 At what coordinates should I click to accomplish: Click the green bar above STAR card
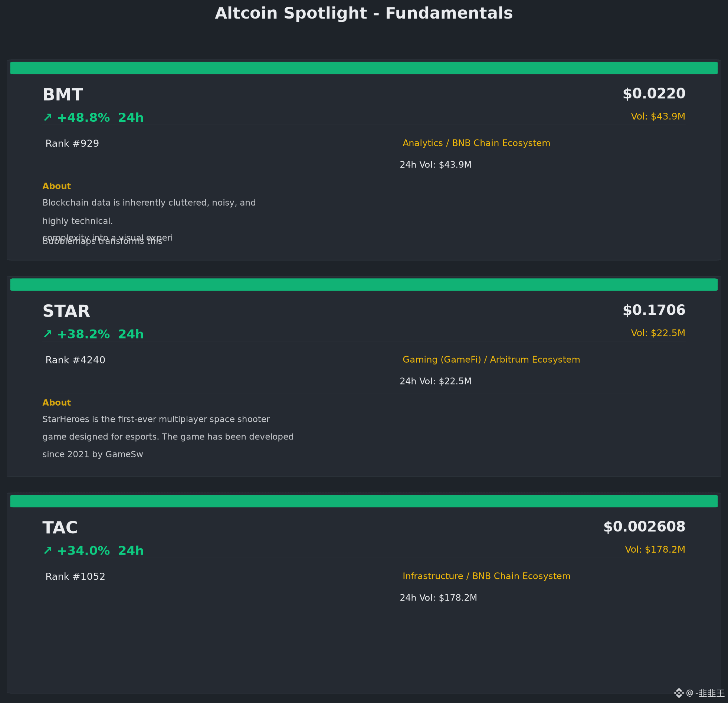364,285
